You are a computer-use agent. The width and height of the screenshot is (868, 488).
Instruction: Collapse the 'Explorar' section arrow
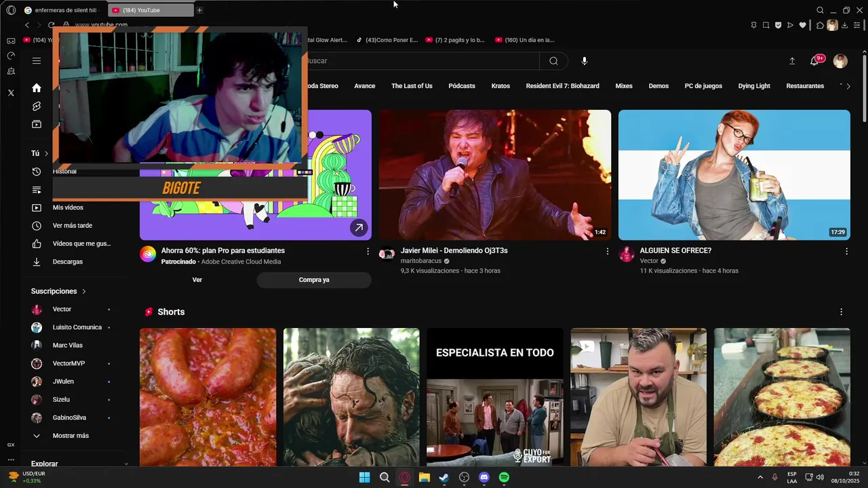coord(125,464)
